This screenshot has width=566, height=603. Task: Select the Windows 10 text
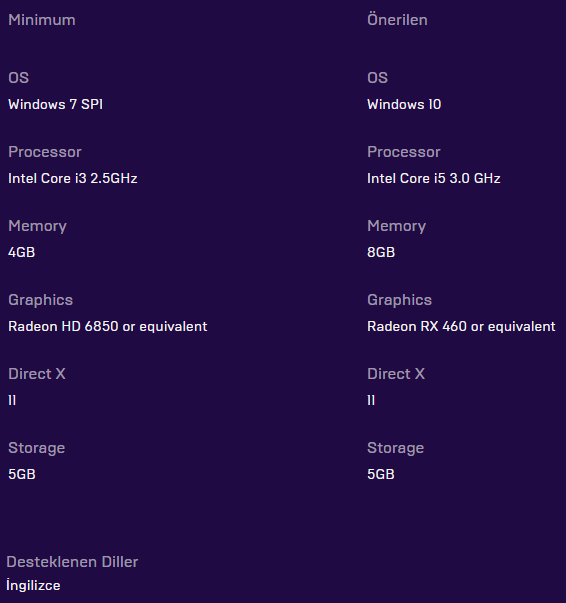point(404,104)
